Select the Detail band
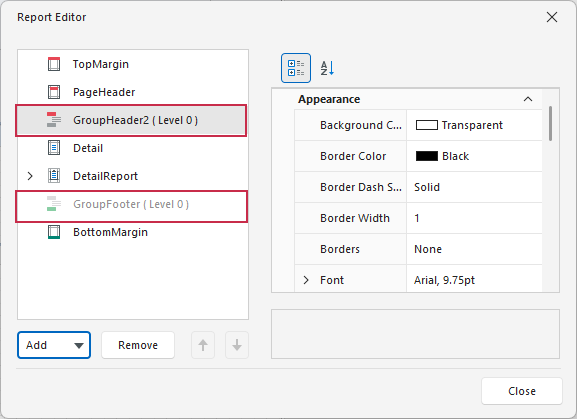 coord(133,148)
